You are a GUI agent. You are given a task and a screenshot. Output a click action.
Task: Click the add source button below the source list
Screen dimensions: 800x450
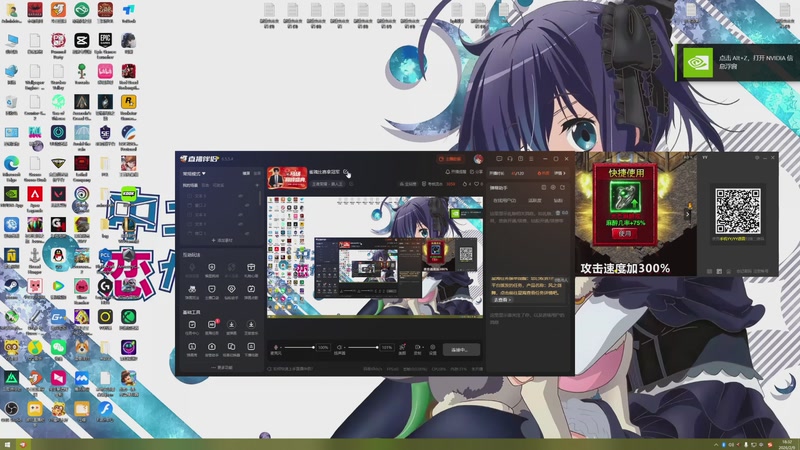(x=222, y=240)
